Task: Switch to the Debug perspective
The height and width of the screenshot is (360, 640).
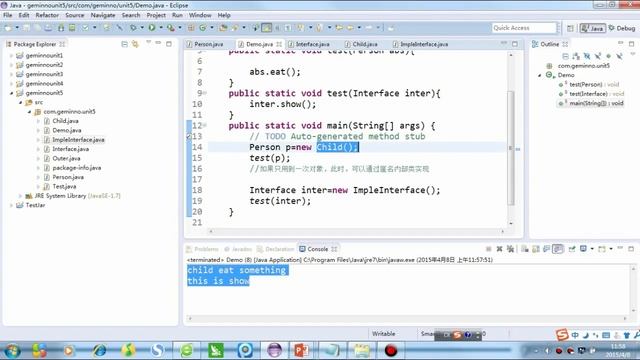Action: [622, 28]
